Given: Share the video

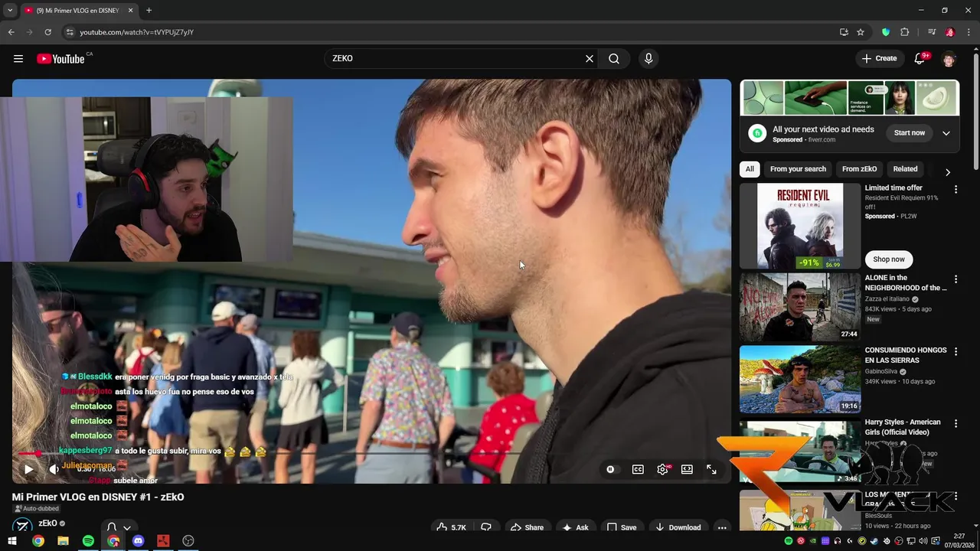Looking at the screenshot, I should click(527, 527).
